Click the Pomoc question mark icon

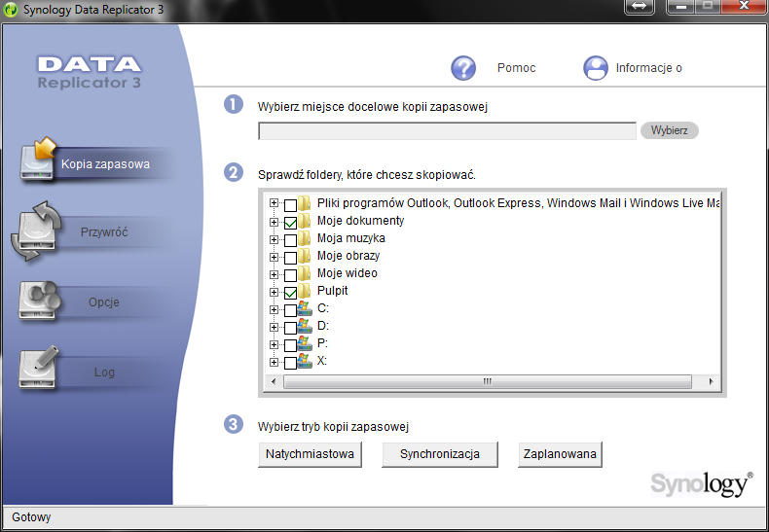coord(463,68)
